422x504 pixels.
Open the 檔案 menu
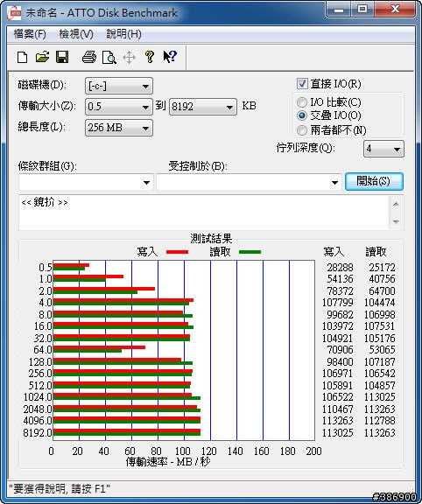click(x=30, y=34)
